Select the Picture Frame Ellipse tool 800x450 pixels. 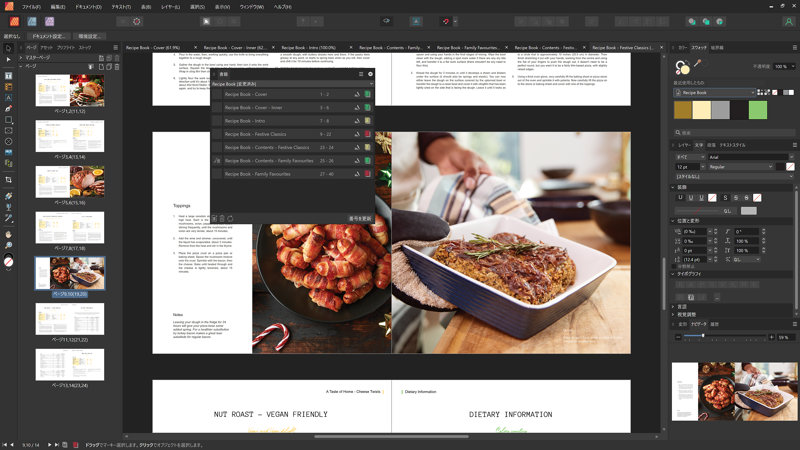8,141
